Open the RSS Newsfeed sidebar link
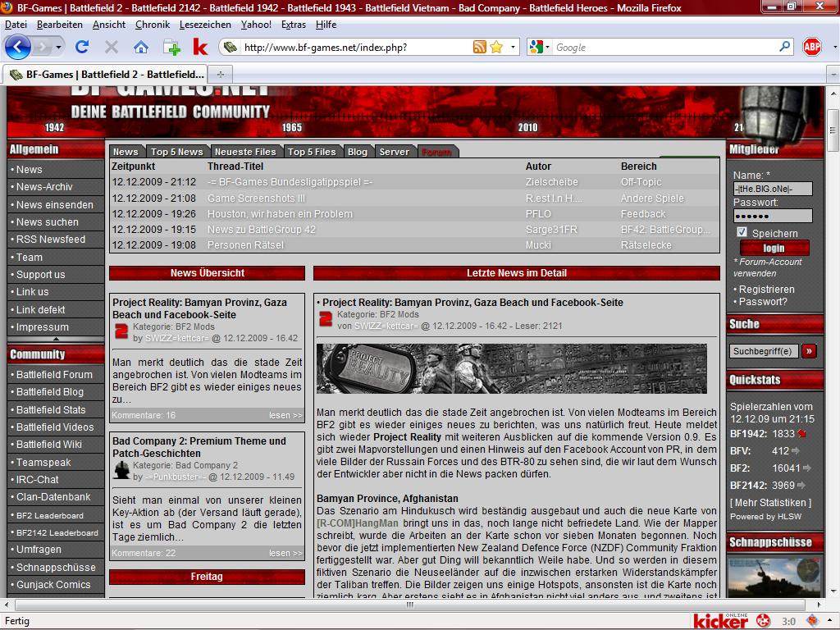 pos(50,239)
